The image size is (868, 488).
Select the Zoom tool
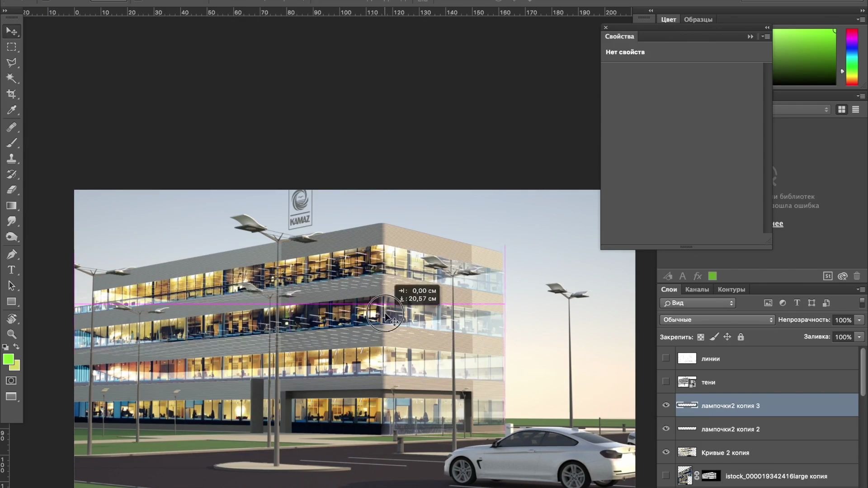coord(12,334)
